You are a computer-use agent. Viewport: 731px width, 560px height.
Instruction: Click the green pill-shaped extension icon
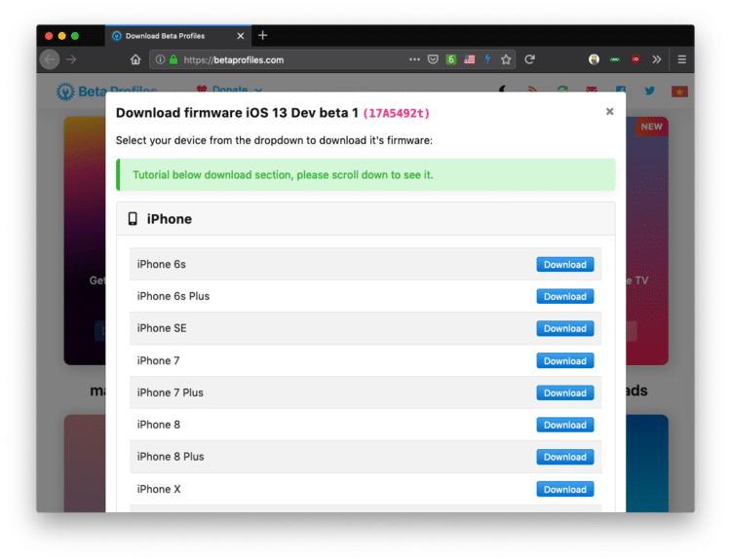(614, 59)
